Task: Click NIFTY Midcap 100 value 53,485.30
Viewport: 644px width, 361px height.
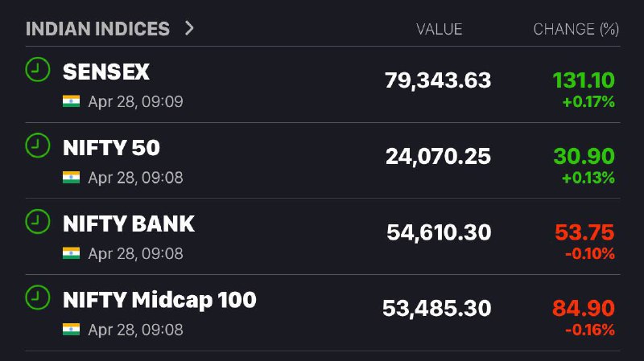Action: pyautogui.click(x=436, y=308)
